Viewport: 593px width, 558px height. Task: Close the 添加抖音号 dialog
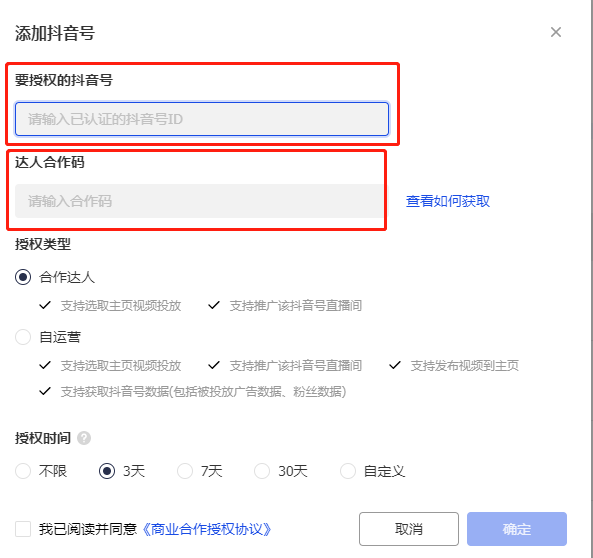pyautogui.click(x=556, y=32)
